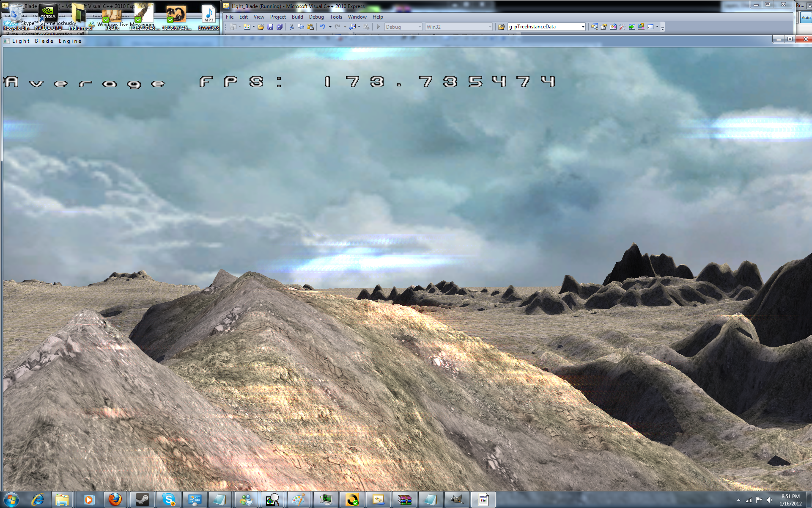
Task: Click the Windows Start button
Action: [x=11, y=500]
